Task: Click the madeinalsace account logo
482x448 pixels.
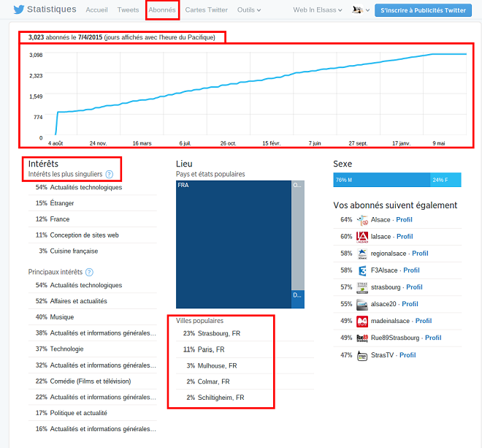Action: (x=362, y=322)
